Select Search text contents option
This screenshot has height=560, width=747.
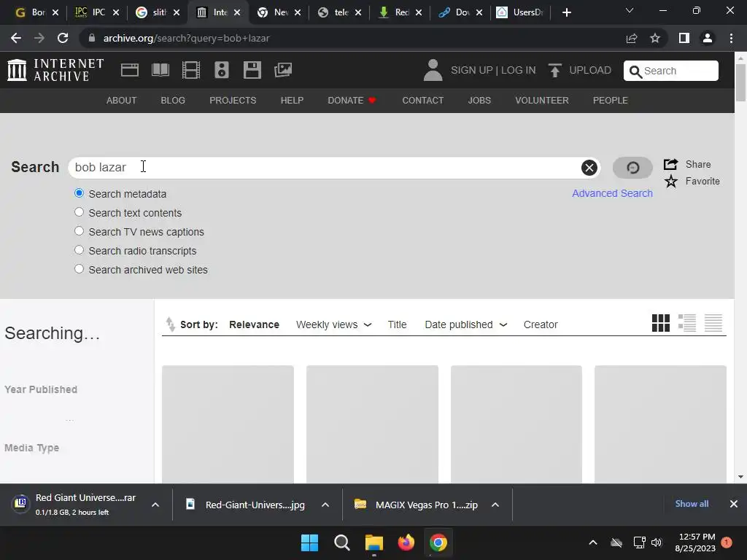click(x=79, y=212)
